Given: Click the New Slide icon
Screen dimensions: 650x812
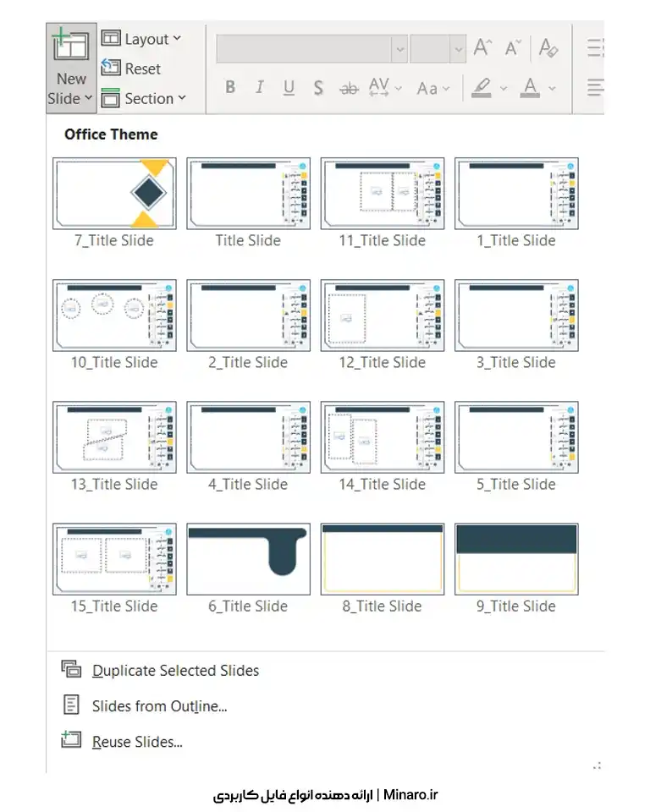Looking at the screenshot, I should (x=70, y=47).
